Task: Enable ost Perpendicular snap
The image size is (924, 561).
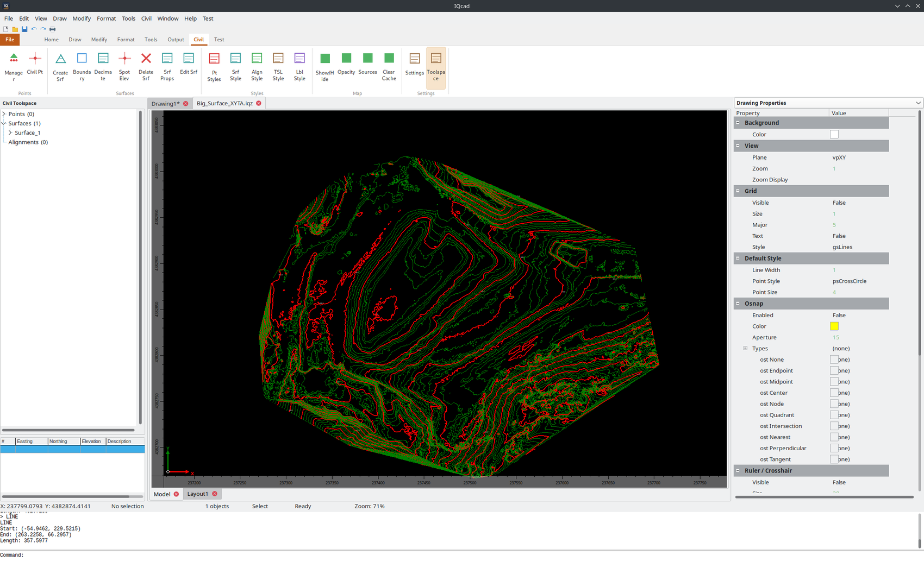Action: [x=834, y=448]
